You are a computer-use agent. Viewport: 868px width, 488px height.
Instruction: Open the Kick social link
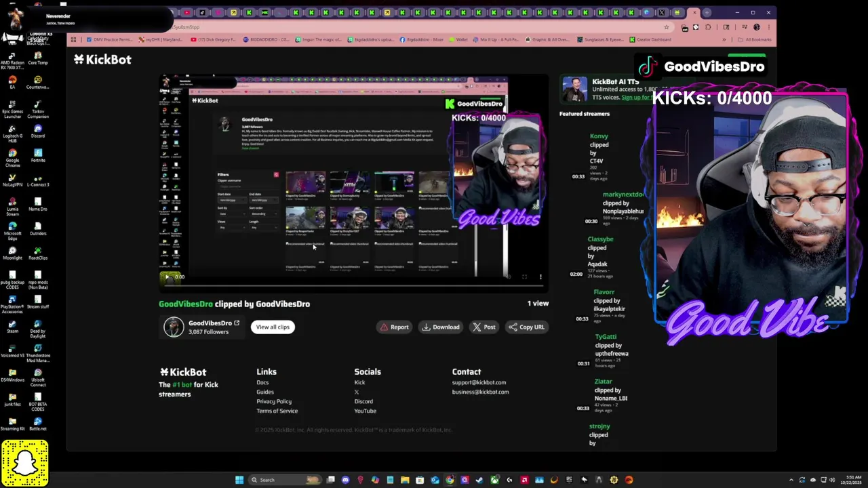tap(359, 382)
